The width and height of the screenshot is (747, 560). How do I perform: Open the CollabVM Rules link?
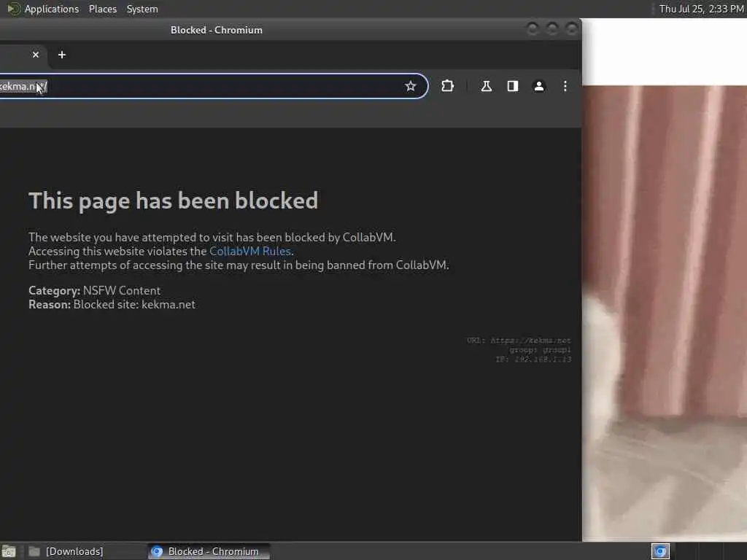[x=250, y=251]
